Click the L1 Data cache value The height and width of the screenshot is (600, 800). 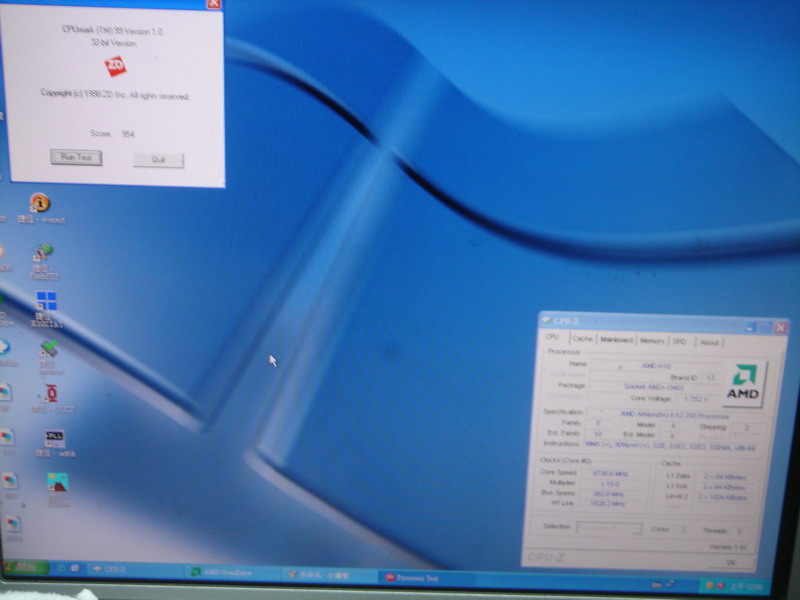point(724,477)
